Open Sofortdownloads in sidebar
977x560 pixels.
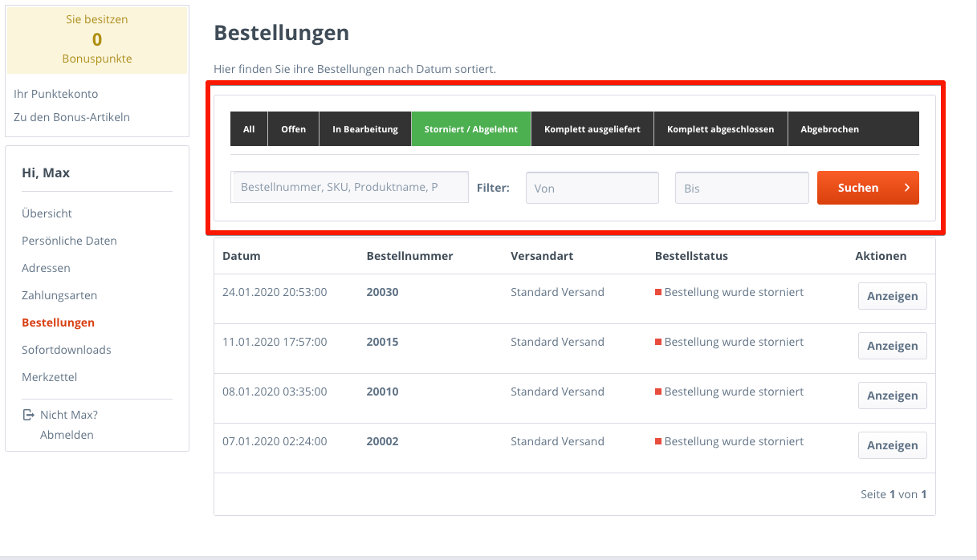click(67, 350)
